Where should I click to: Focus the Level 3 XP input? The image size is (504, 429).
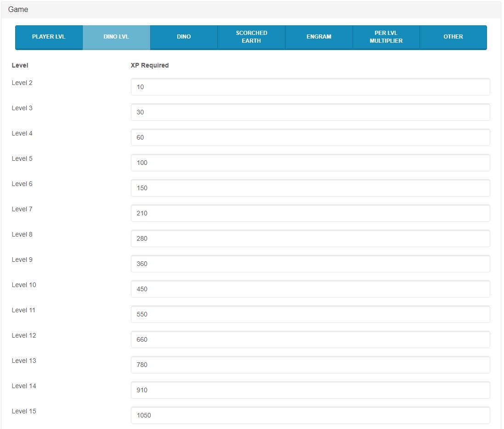point(310,112)
